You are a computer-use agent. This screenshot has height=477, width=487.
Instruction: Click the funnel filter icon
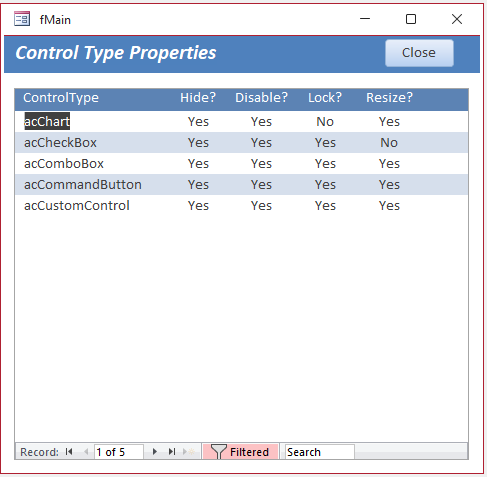pos(218,452)
